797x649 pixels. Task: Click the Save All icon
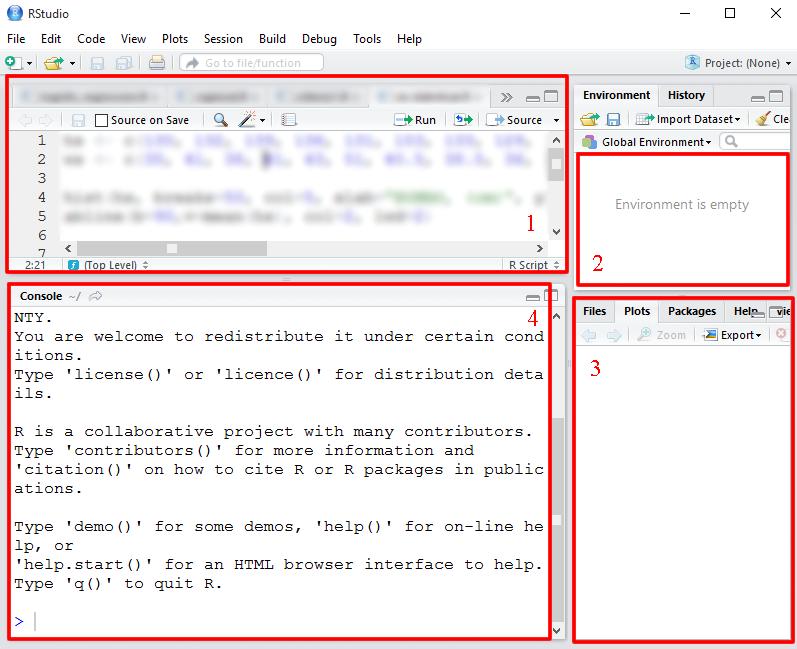124,63
